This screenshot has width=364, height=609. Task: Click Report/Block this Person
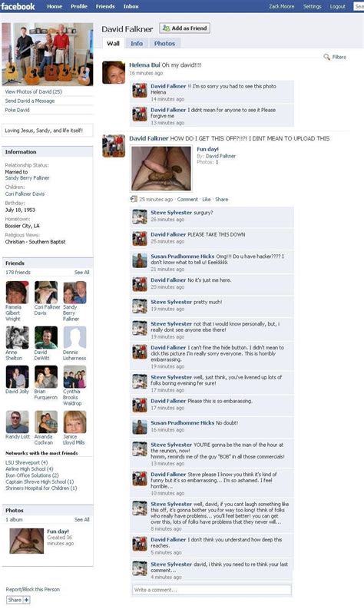pyautogui.click(x=32, y=589)
